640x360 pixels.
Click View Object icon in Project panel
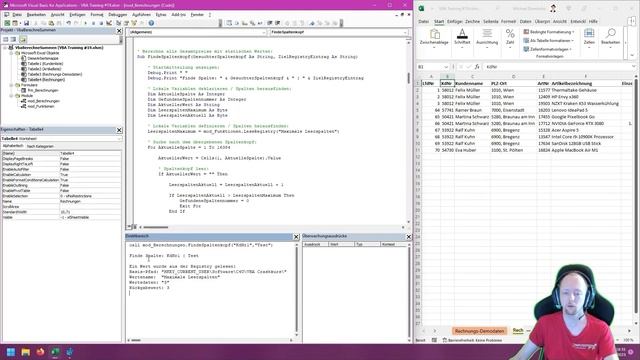(x=13, y=40)
